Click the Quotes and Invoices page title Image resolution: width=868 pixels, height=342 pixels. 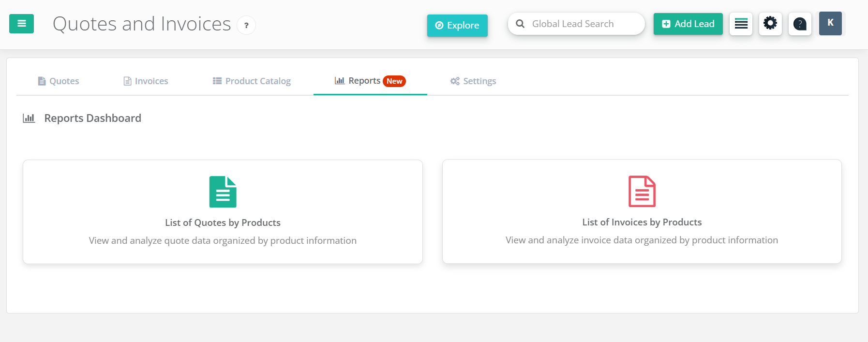click(142, 24)
